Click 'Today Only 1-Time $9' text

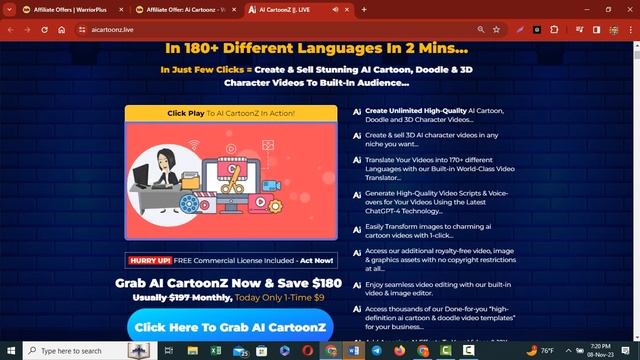tap(280, 298)
